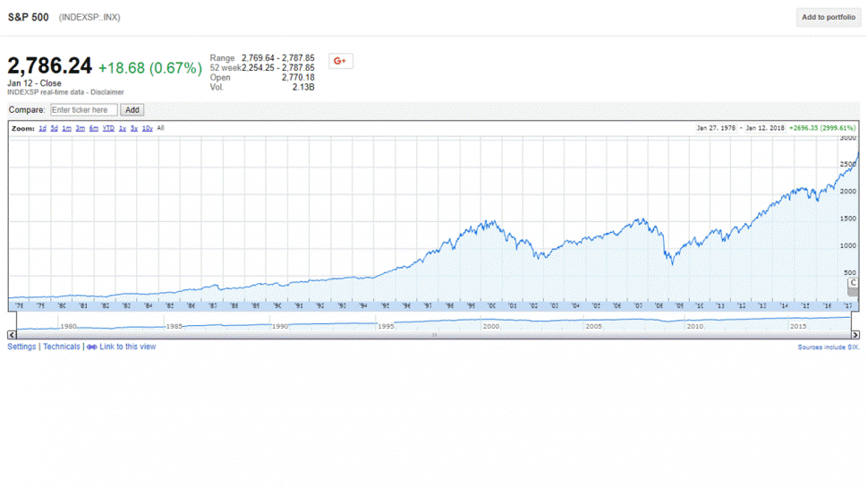This screenshot has width=868, height=489.
Task: Click the 2010 label in overview timeline
Action: 695,326
